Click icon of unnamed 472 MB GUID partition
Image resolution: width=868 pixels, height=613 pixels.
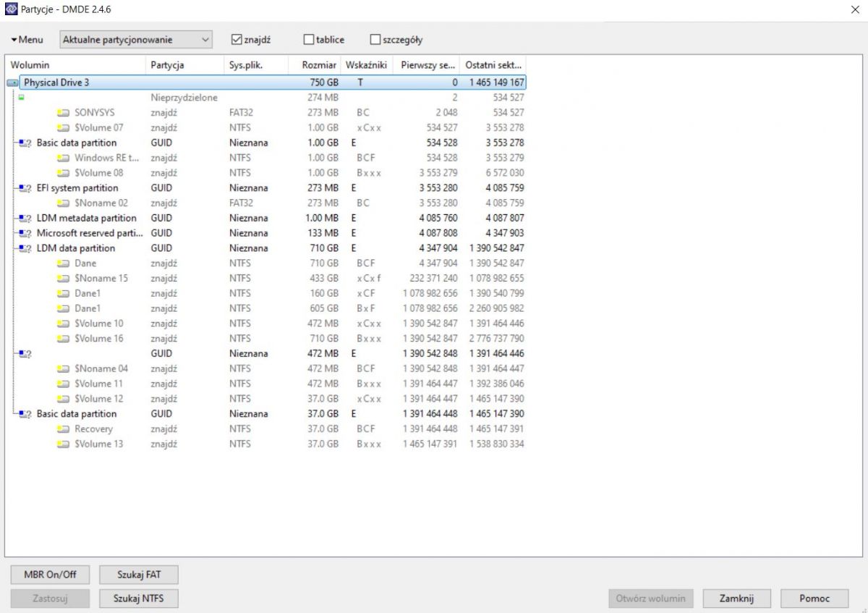[x=26, y=354]
